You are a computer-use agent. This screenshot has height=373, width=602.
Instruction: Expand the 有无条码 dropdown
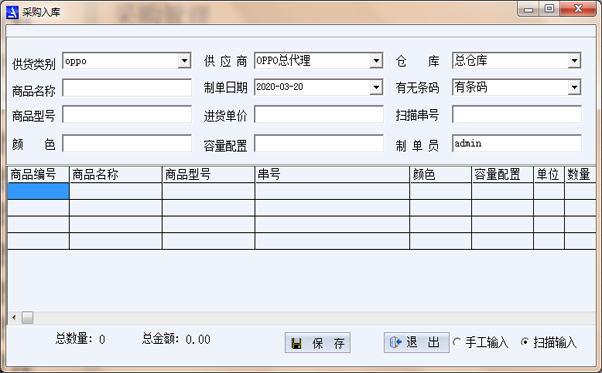[574, 87]
